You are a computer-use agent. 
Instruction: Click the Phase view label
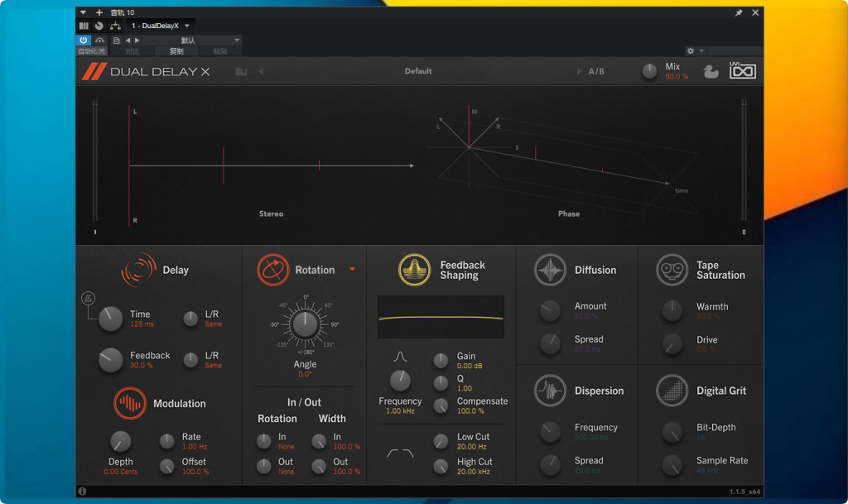[x=569, y=214]
